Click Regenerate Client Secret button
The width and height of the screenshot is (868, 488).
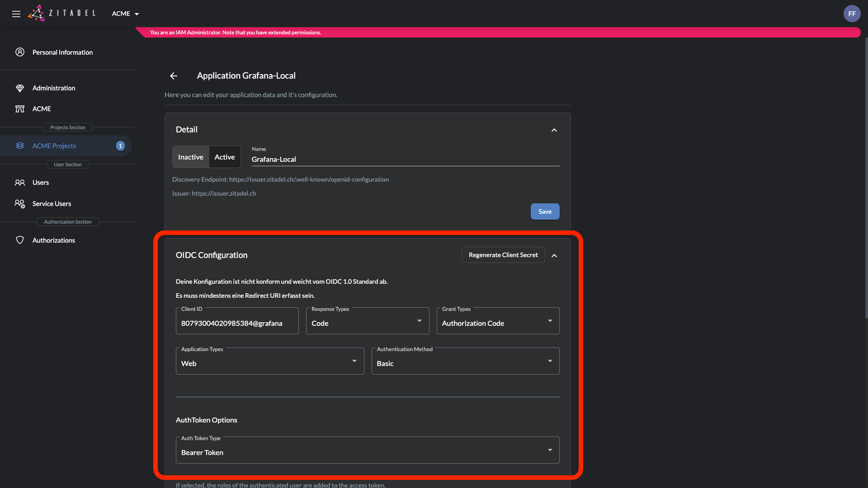(503, 255)
